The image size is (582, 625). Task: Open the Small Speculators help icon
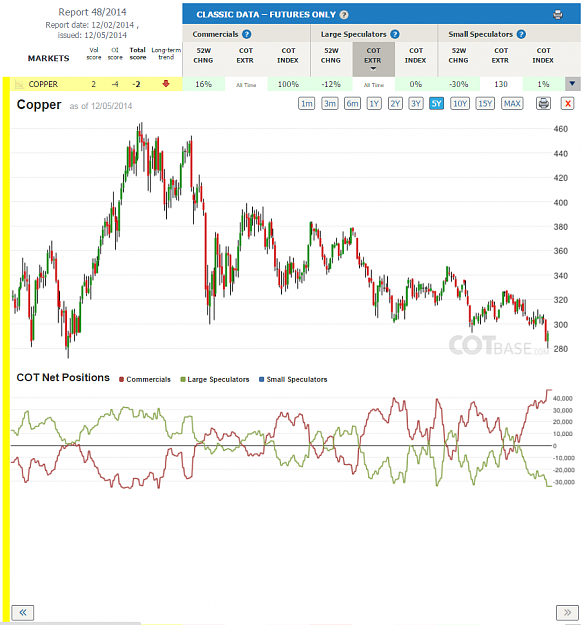[x=521, y=34]
